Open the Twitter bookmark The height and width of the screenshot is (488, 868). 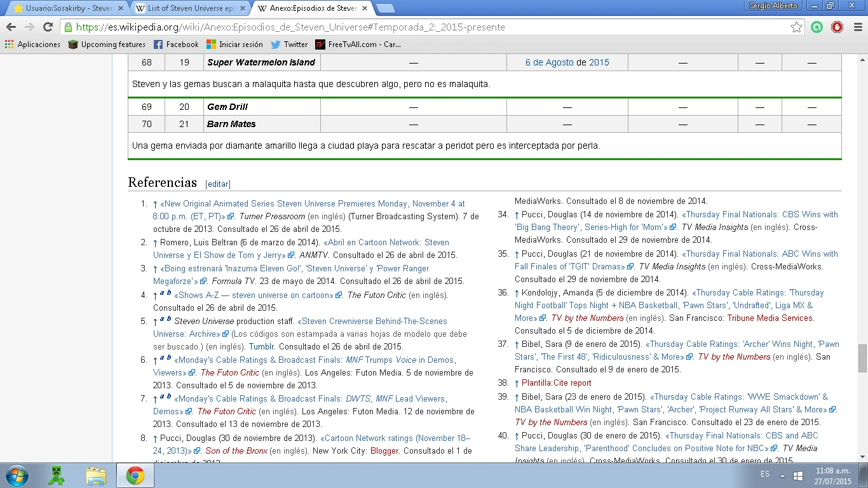(289, 44)
